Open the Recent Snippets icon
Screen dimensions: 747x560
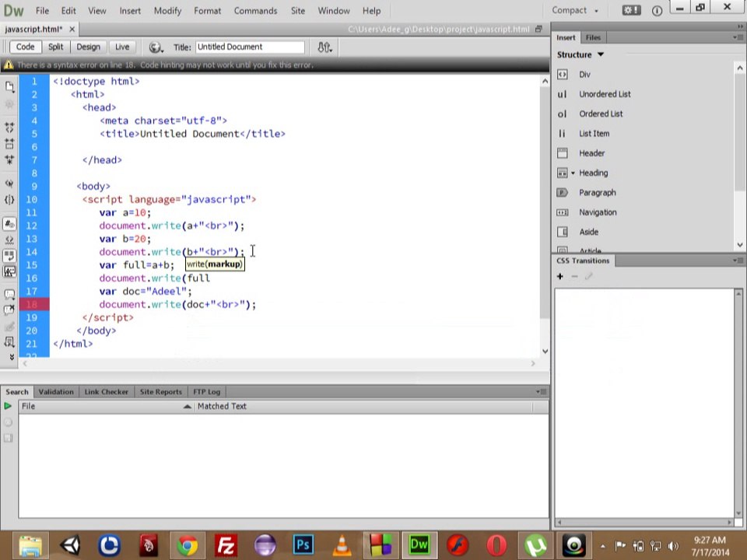tap(9, 342)
